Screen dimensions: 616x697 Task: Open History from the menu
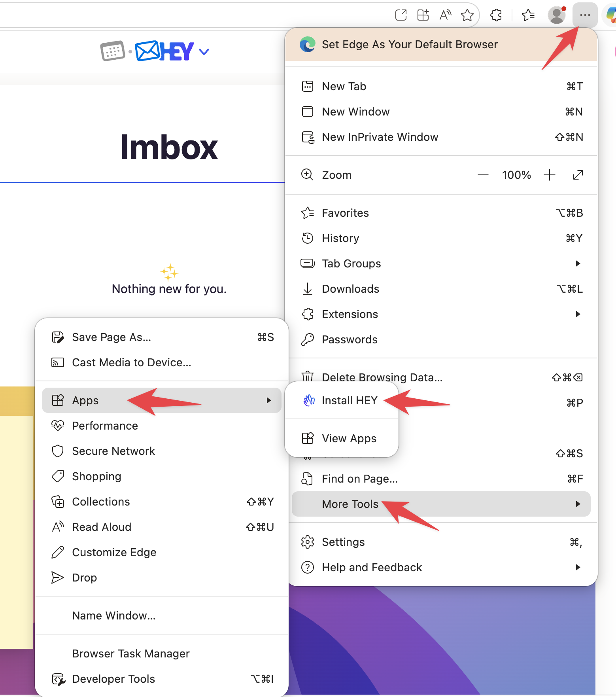[x=441, y=238]
